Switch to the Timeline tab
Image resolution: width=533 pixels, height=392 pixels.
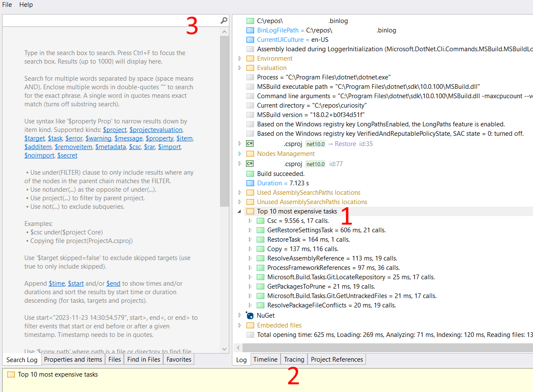point(265,359)
